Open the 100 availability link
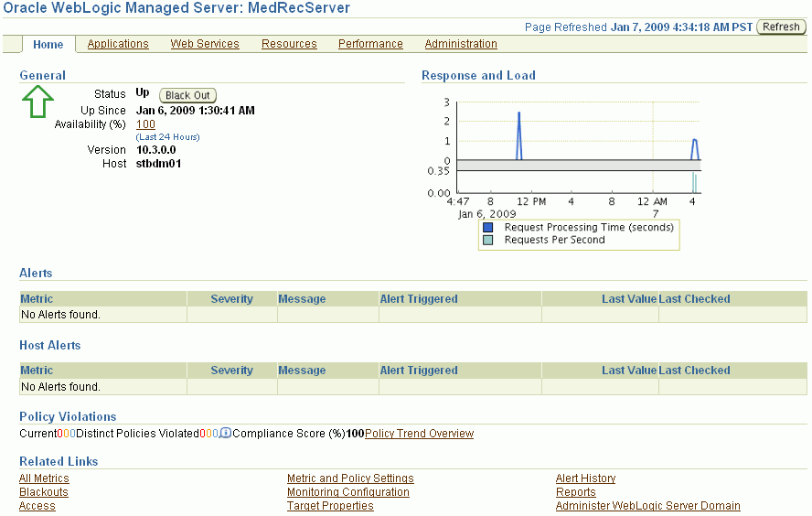The image size is (812, 516). 145,124
